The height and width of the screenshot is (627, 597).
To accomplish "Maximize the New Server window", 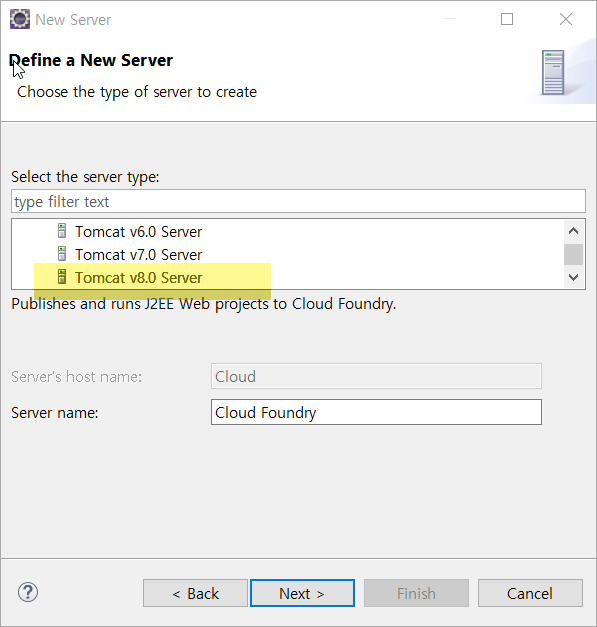I will point(507,19).
